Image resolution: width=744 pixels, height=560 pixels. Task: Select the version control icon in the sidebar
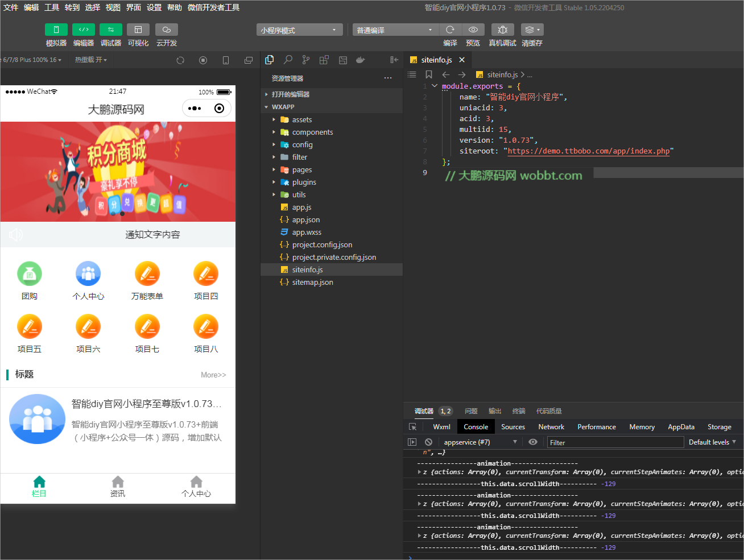click(305, 59)
